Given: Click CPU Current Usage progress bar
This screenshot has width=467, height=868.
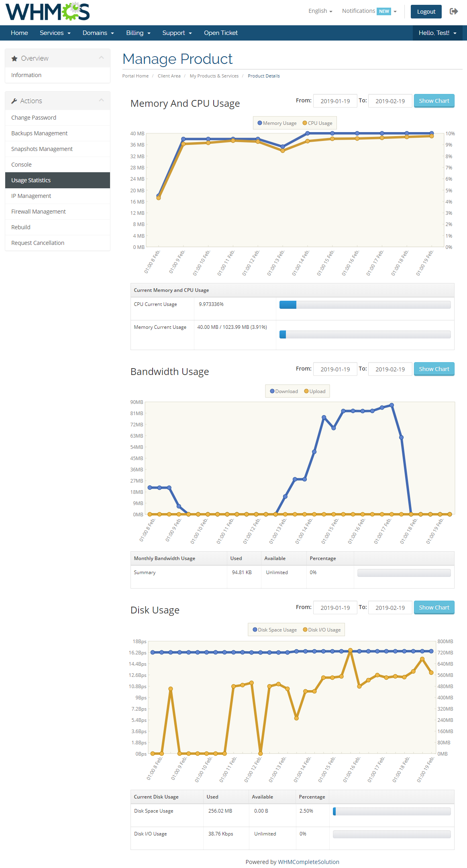Looking at the screenshot, I should (x=365, y=305).
